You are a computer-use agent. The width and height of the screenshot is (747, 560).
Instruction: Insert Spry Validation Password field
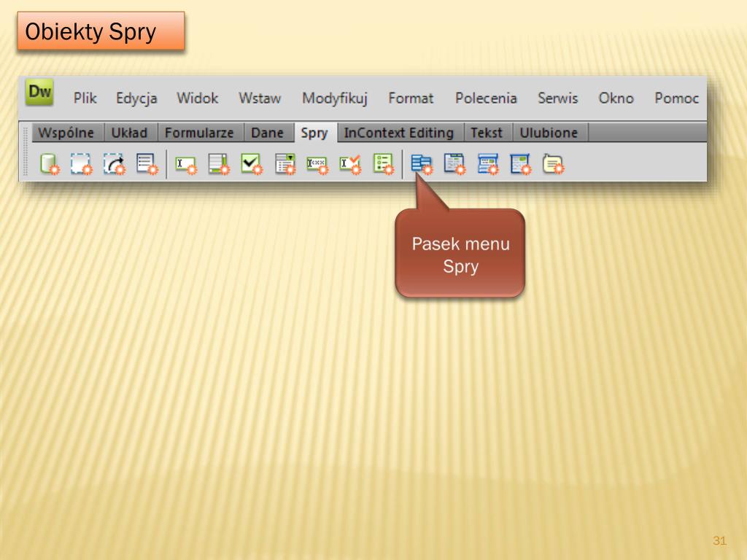coord(317,166)
